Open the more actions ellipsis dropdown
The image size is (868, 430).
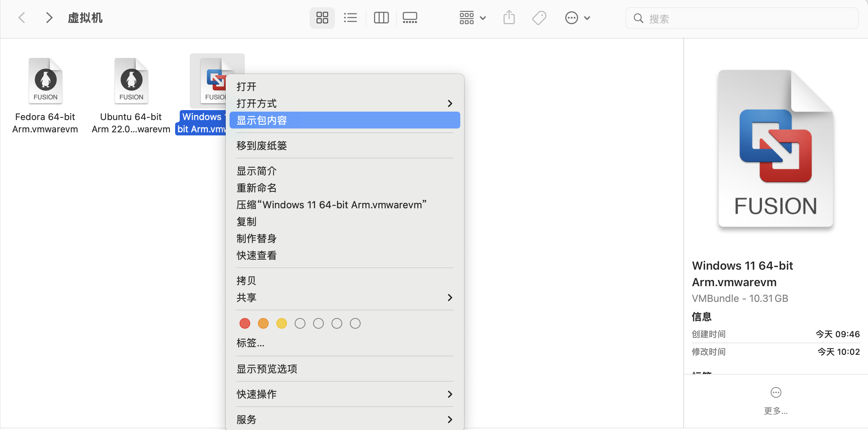point(577,18)
